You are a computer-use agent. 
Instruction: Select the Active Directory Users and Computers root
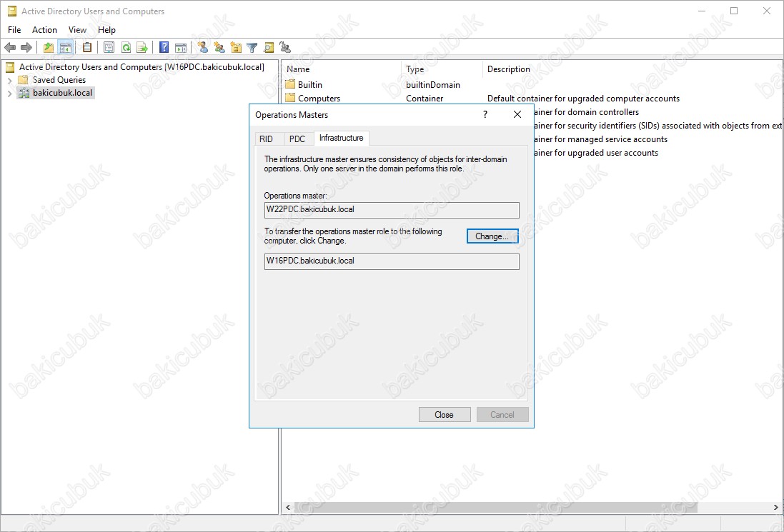[x=142, y=67]
